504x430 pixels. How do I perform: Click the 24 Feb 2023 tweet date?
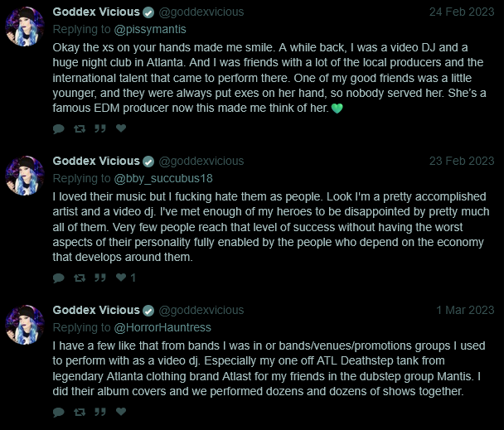tap(461, 12)
